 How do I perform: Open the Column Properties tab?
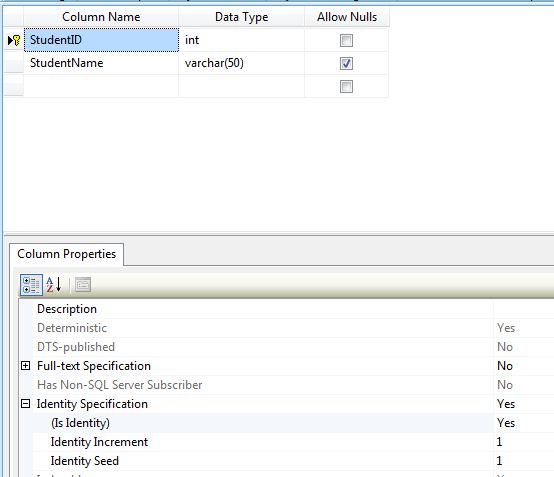(66, 254)
